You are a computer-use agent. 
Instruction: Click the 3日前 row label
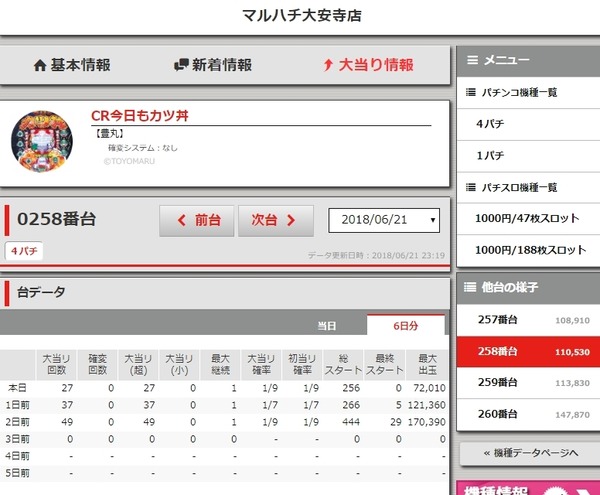click(x=17, y=439)
